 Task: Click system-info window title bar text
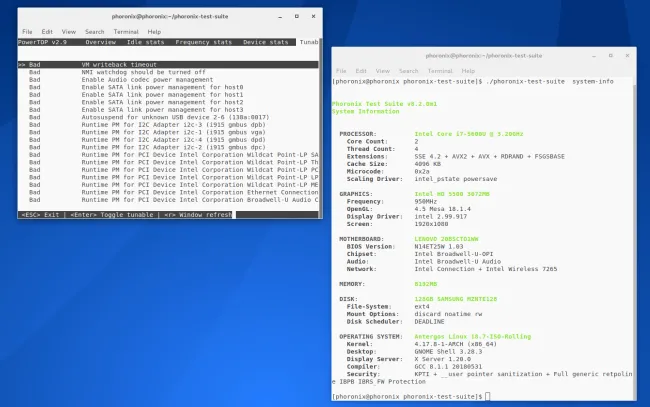[x=484, y=56]
